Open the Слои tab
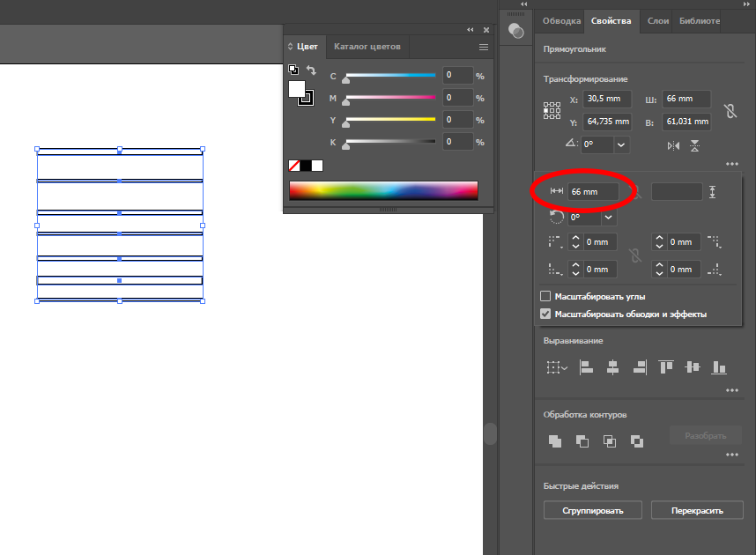The width and height of the screenshot is (756, 555). [658, 21]
